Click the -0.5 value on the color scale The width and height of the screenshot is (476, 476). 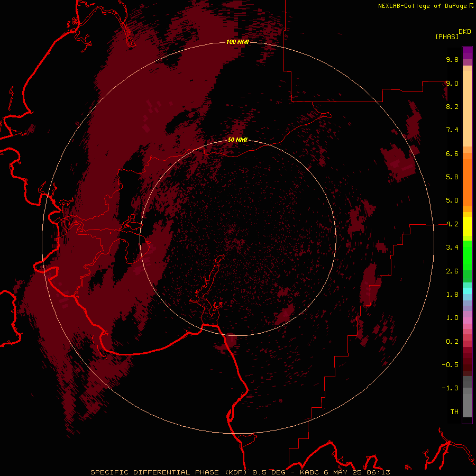[450, 365]
